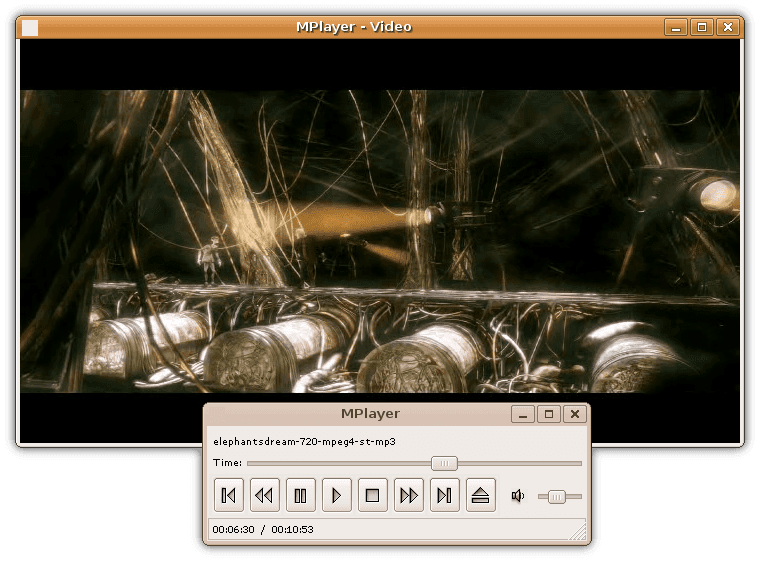Image resolution: width=760 pixels, height=561 pixels.
Task: Click the Time seek slider handle
Action: 444,464
